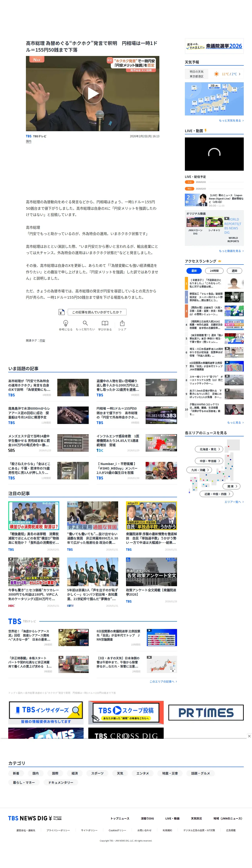Open the TBS NEWS DIG footer logo
Screen dimensions: 252x868
(35, 818)
